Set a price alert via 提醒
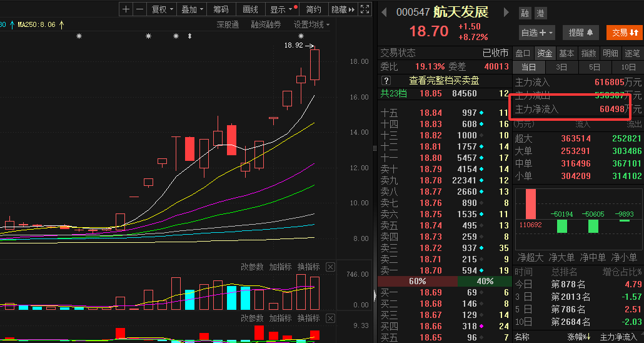This screenshot has width=644, height=343. coord(580,33)
